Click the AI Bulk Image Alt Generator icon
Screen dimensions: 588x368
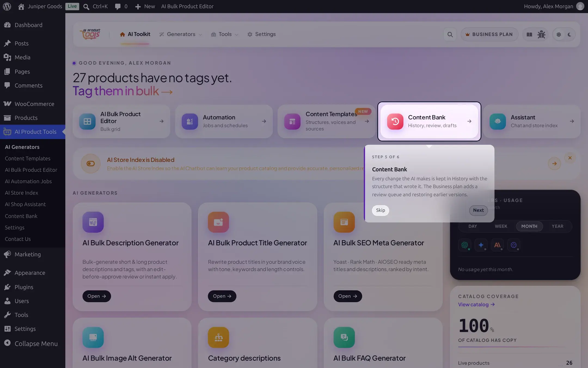93,337
